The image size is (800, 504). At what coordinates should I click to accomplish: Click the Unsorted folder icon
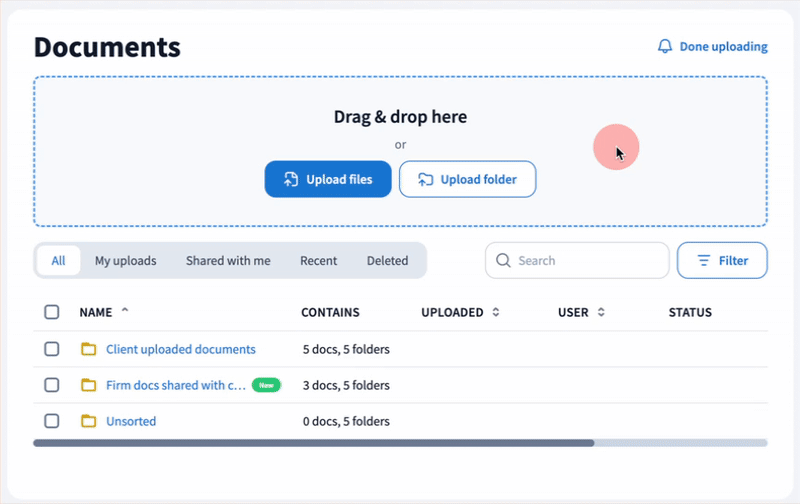89,421
